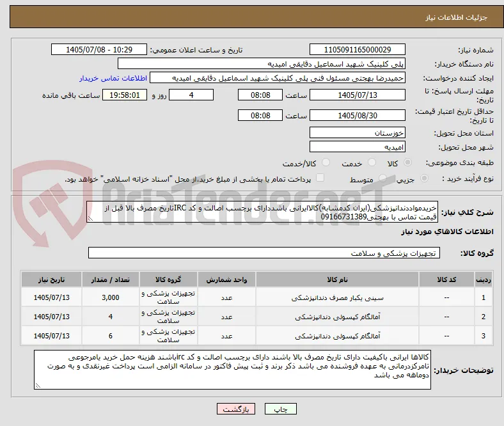
Task: Click the remaining time field 19:58:01
Action: 125,95
